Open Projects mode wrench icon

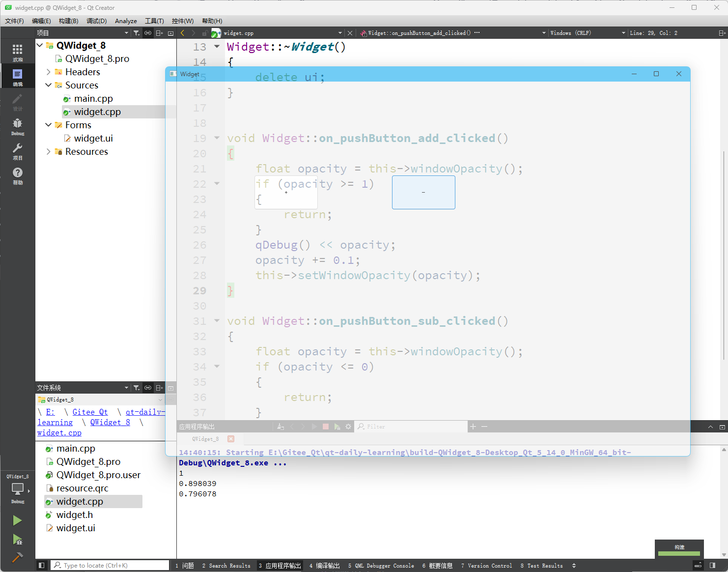(17, 150)
